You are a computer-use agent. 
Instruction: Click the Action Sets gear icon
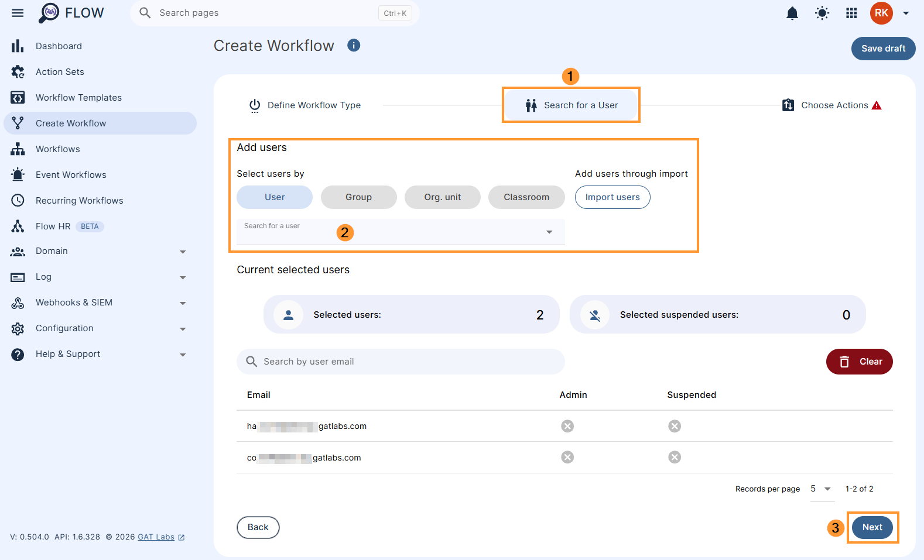coord(18,71)
